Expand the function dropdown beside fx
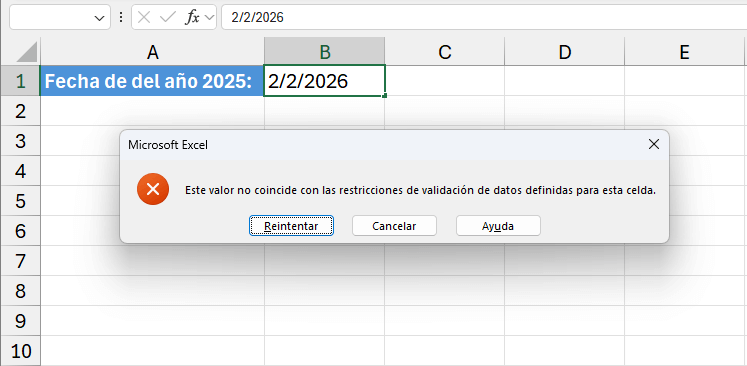This screenshot has height=366, width=747. pyautogui.click(x=209, y=18)
